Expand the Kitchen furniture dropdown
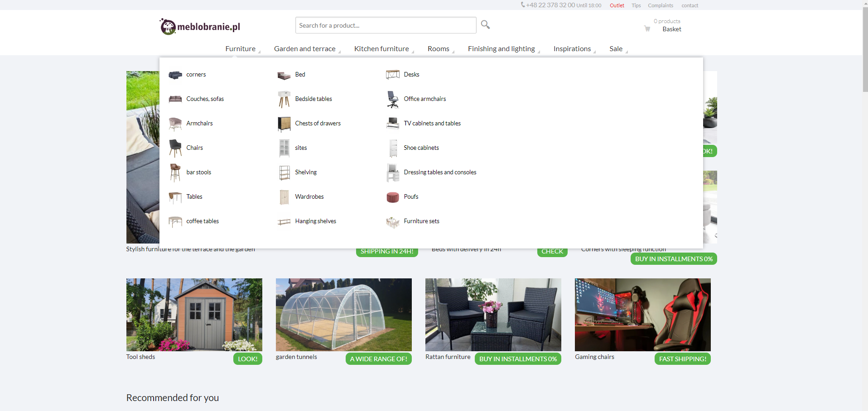Image resolution: width=868 pixels, height=411 pixels. point(381,49)
